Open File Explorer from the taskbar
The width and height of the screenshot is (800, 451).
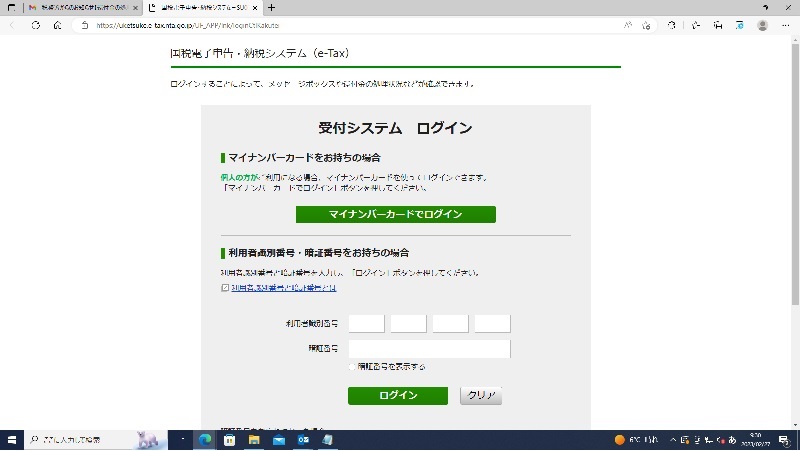click(254, 440)
